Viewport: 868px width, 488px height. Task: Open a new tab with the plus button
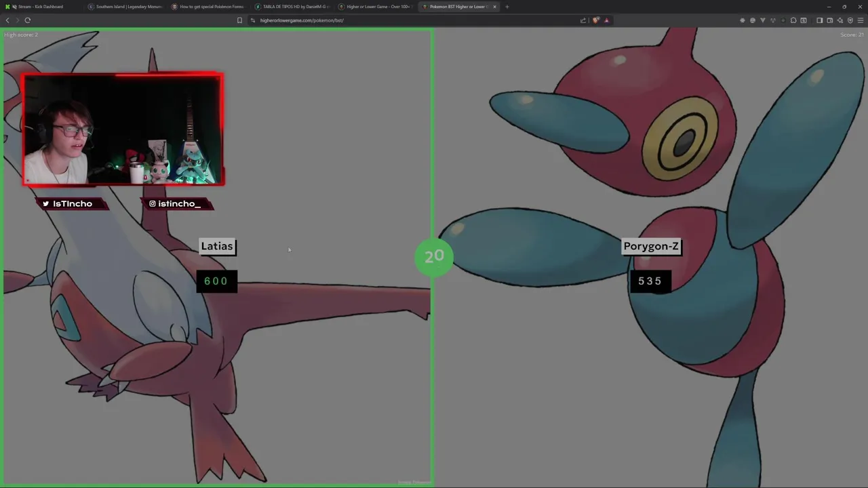point(507,7)
